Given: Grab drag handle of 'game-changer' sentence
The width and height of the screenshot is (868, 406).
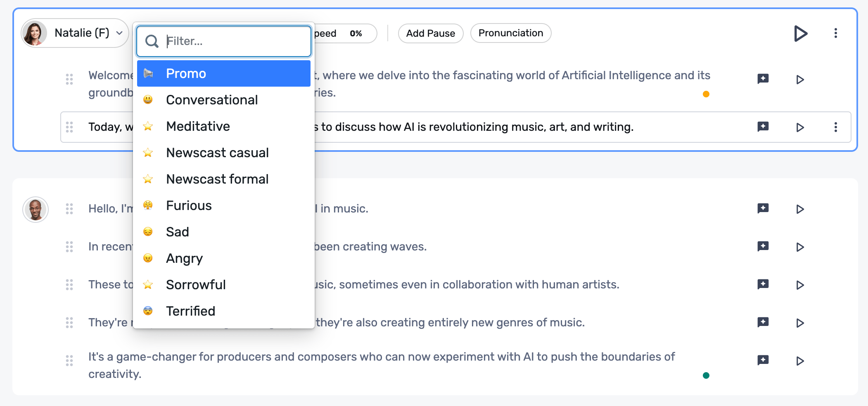Looking at the screenshot, I should point(69,361).
